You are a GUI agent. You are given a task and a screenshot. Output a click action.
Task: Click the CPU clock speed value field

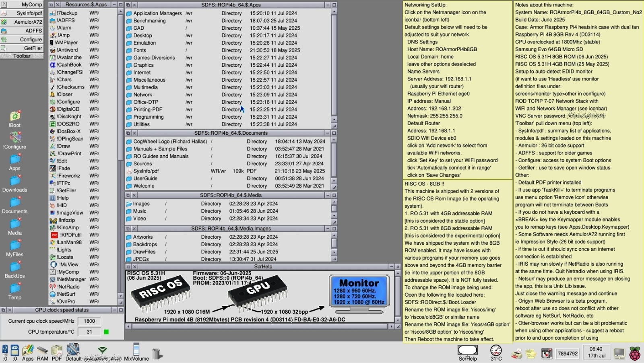coord(89,321)
